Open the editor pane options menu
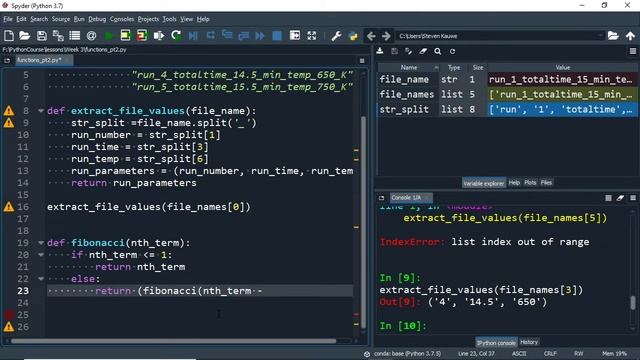Viewport: 640px width, 360px height. pyautogui.click(x=362, y=60)
